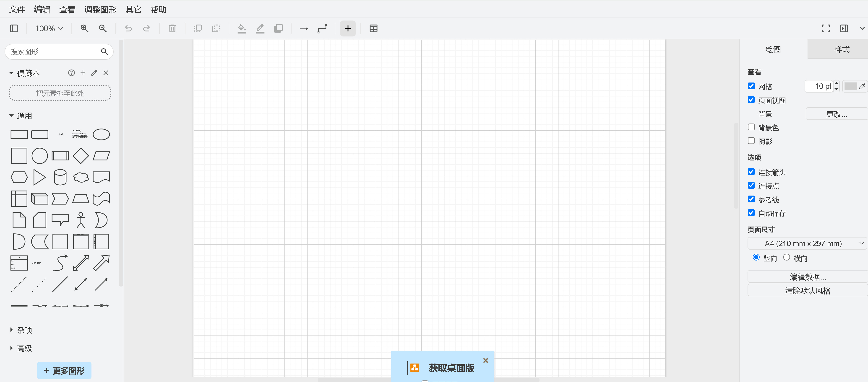Open the 调整图形 menu
This screenshot has height=382, width=868.
coord(100,9)
